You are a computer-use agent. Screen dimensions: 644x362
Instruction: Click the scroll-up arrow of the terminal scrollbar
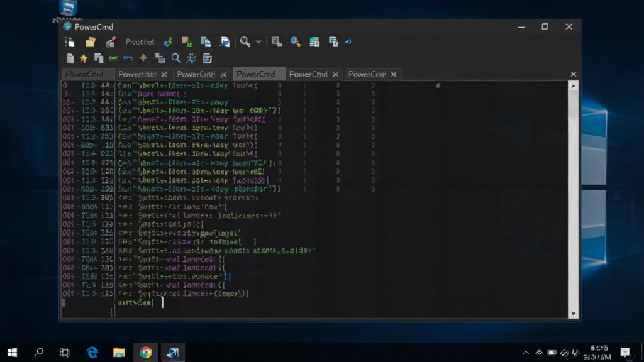coord(574,86)
